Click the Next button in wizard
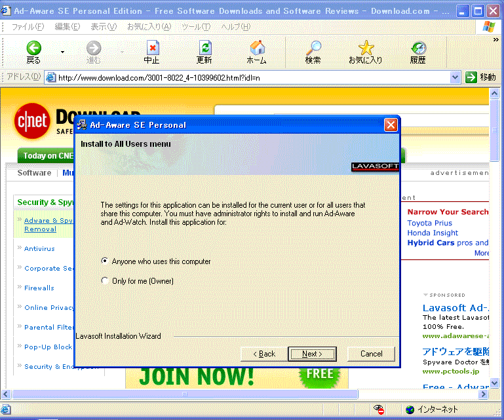This screenshot has width=504, height=420. pyautogui.click(x=312, y=354)
